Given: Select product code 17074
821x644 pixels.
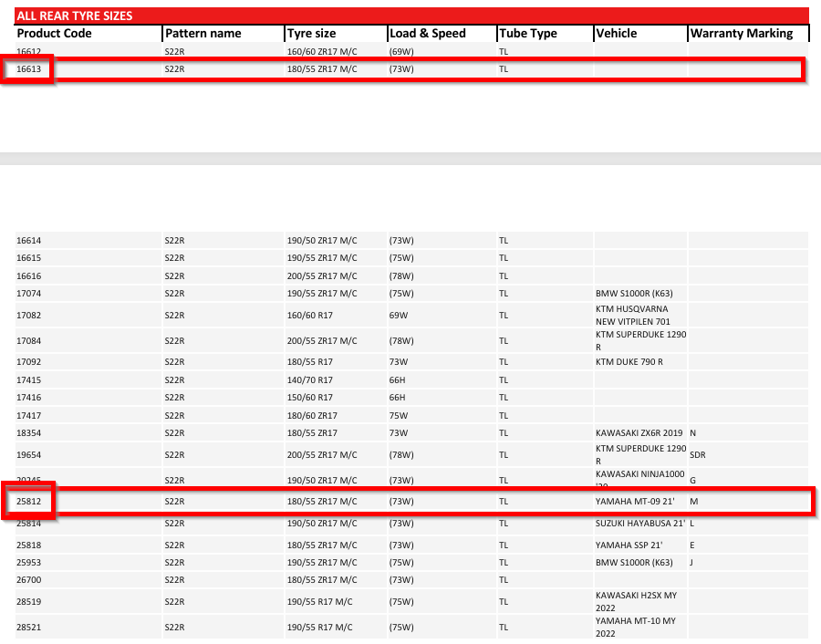Looking at the screenshot, I should 29,294.
